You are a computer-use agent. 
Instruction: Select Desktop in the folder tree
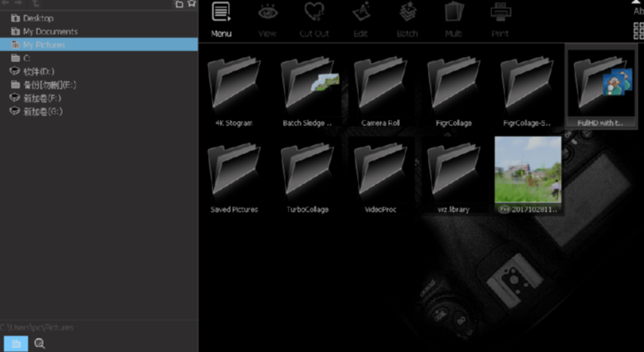pyautogui.click(x=38, y=18)
